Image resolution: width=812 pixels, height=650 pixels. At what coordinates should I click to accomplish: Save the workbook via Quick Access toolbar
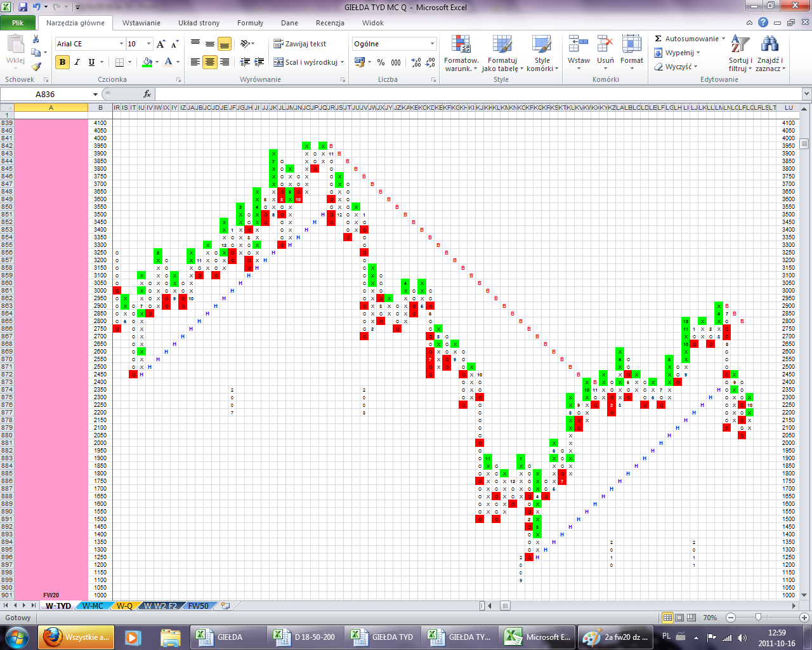point(23,7)
